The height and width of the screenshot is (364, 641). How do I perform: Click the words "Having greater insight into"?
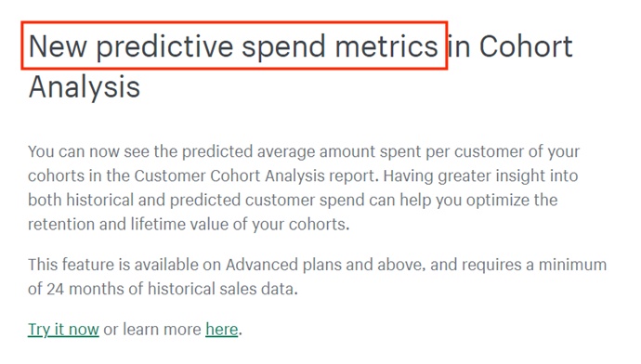pos(481,175)
